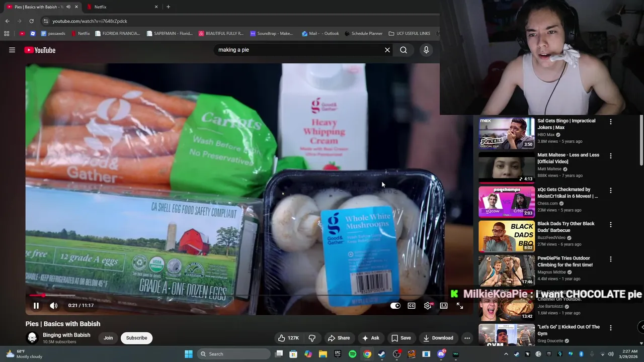Share the Pies video
Viewport: 644px width, 362px height.
point(339,338)
